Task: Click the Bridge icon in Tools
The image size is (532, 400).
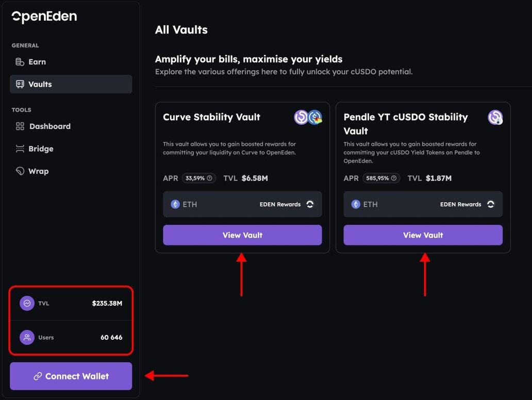Action: point(20,148)
